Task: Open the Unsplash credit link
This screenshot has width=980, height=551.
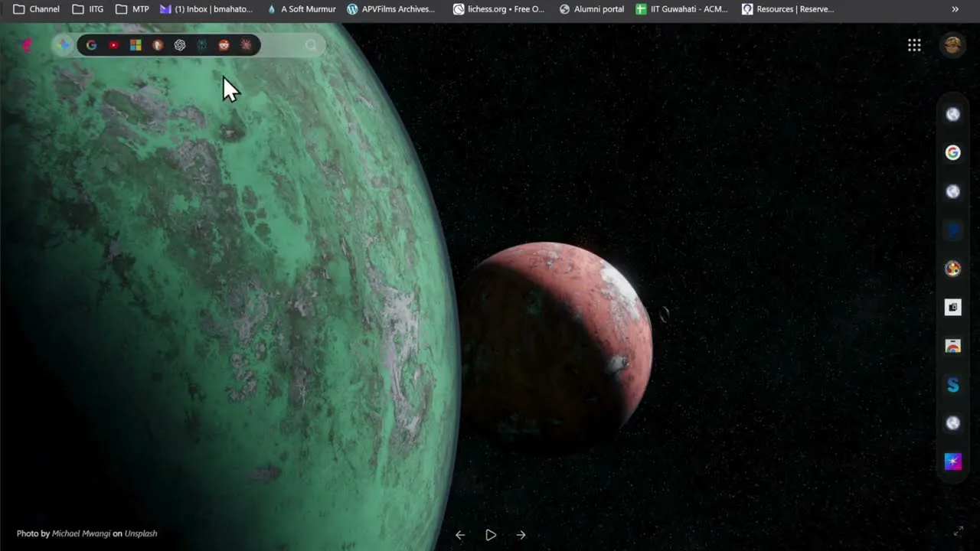Action: (x=141, y=533)
